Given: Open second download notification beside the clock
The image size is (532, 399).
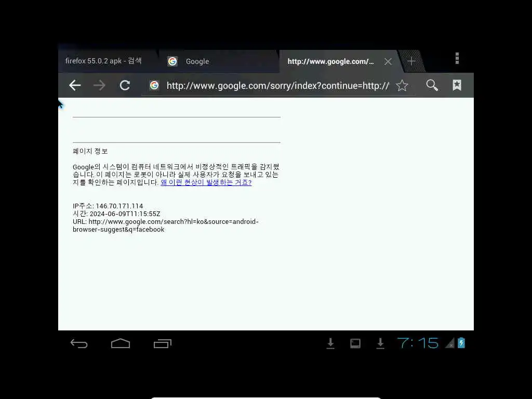Looking at the screenshot, I should (380, 343).
